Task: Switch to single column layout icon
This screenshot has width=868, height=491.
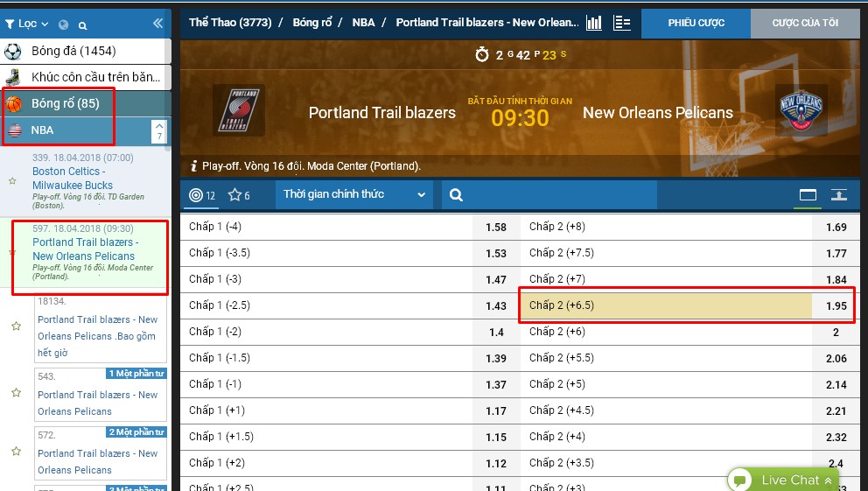Action: 808,195
